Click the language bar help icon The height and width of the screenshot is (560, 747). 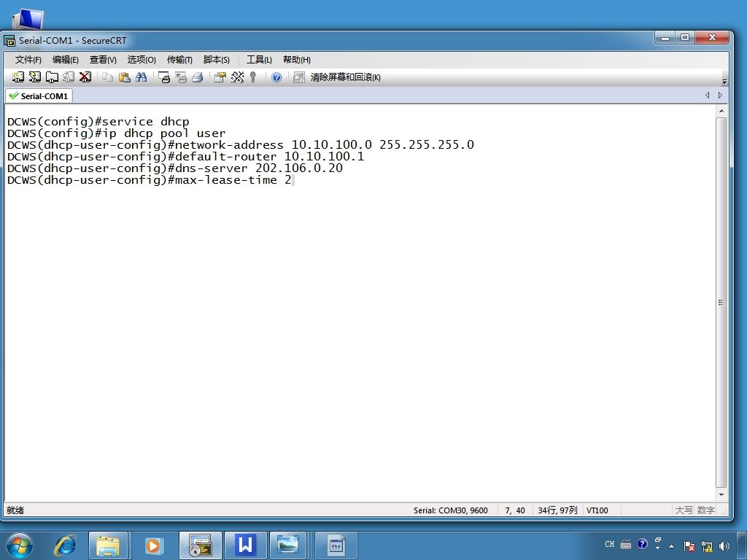pyautogui.click(x=642, y=544)
